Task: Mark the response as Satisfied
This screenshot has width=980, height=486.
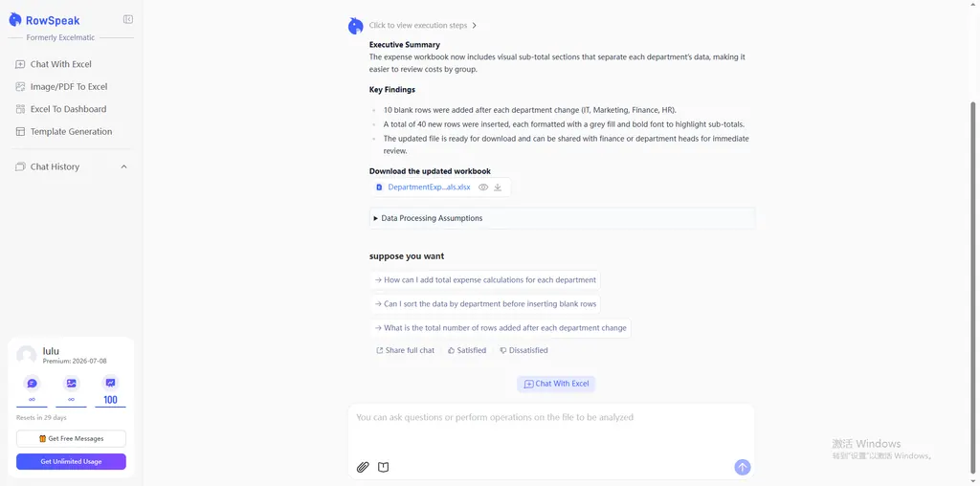Action: (x=467, y=351)
